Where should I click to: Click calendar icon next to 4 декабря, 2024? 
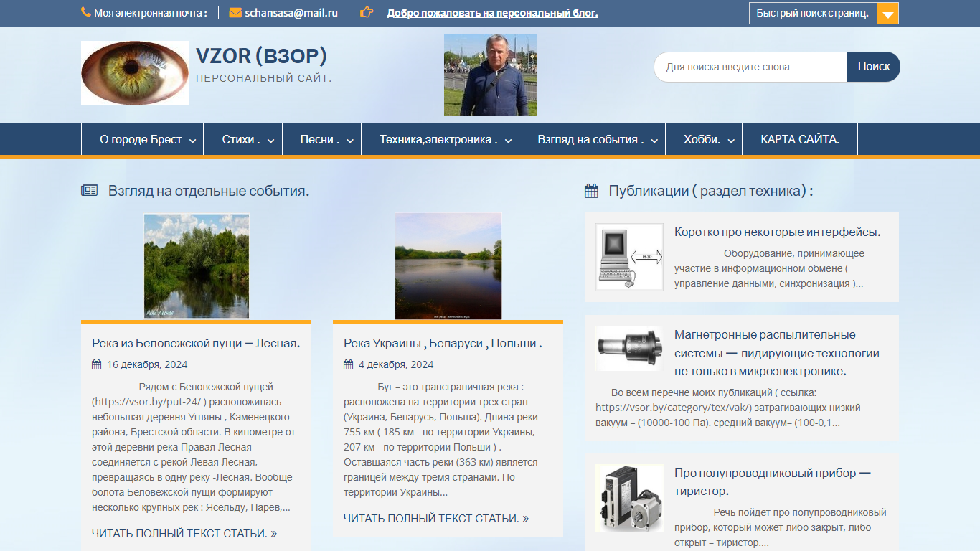[349, 364]
